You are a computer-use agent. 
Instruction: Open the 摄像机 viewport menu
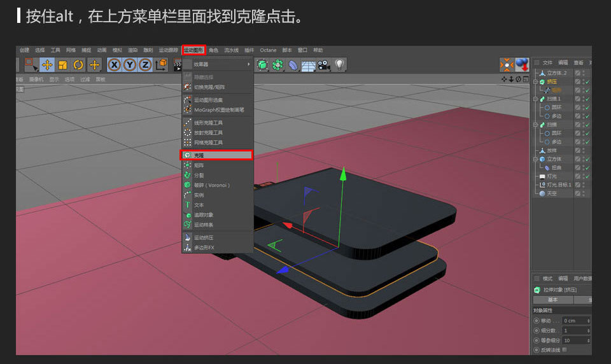click(x=37, y=79)
